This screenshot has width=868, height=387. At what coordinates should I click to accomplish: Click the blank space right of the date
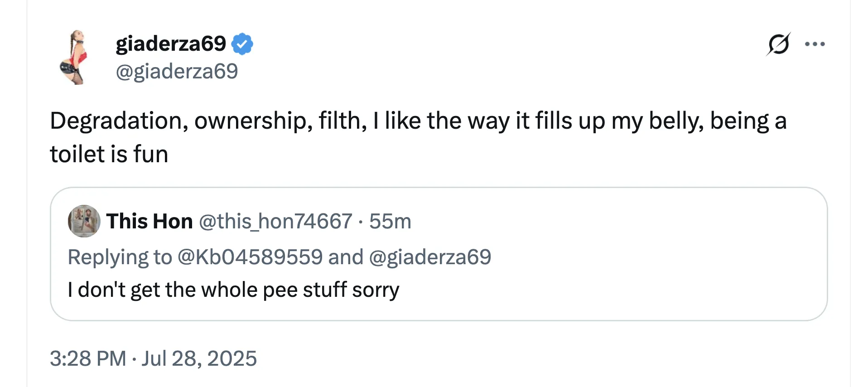tap(498, 358)
